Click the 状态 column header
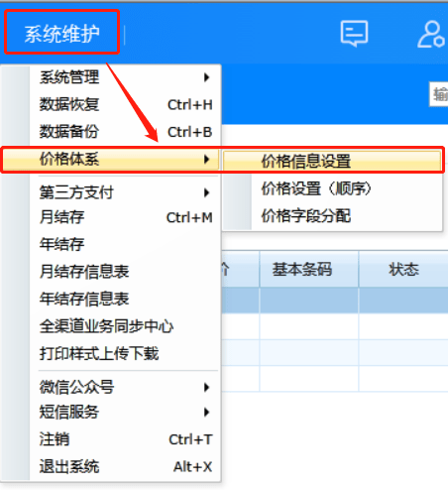 (x=403, y=269)
